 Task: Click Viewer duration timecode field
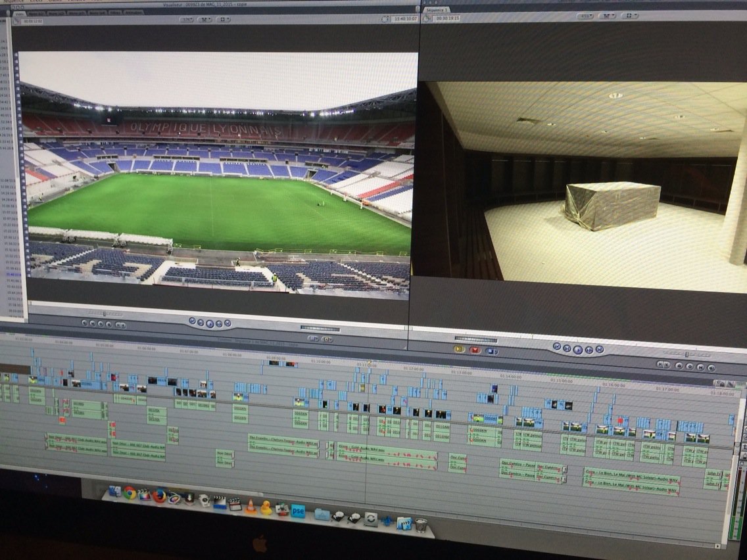click(32, 22)
